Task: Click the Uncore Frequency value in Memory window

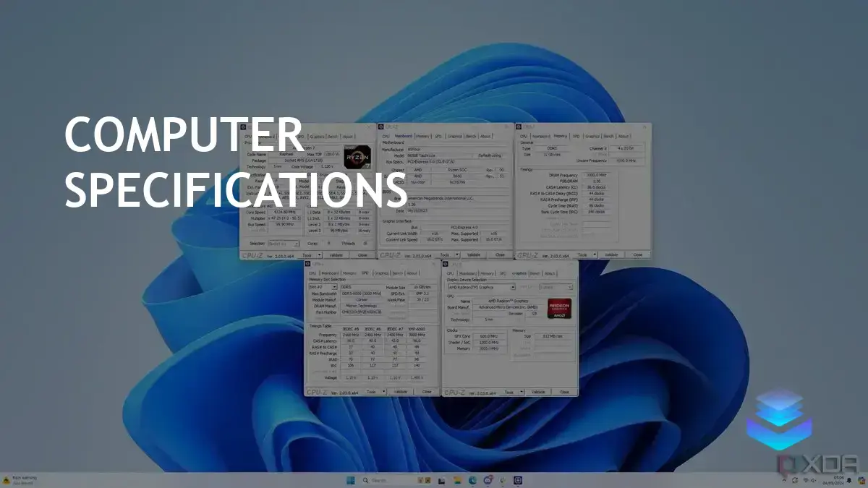Action: [626, 160]
